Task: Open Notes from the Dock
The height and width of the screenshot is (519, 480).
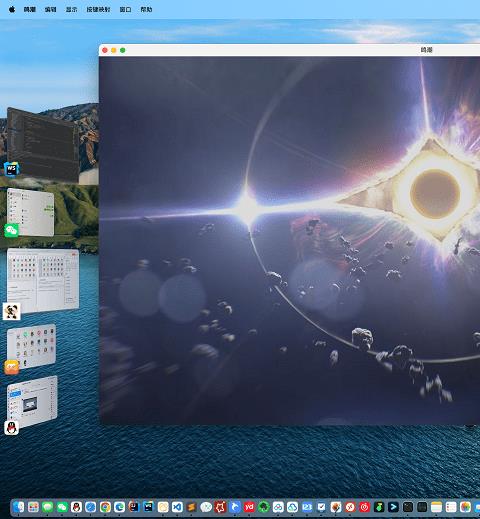Action: (x=436, y=507)
